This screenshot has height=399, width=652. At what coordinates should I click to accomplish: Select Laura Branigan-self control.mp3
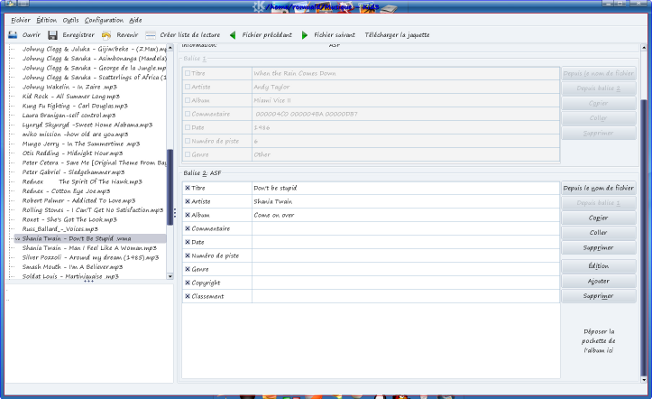coord(69,115)
